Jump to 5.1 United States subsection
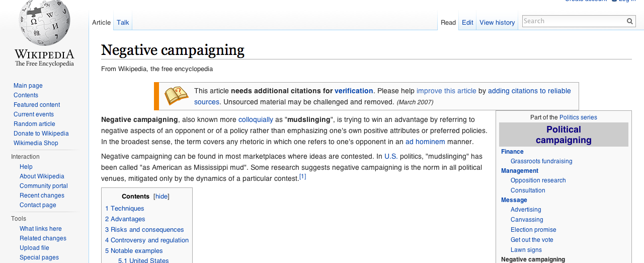644x263 pixels. pyautogui.click(x=143, y=260)
